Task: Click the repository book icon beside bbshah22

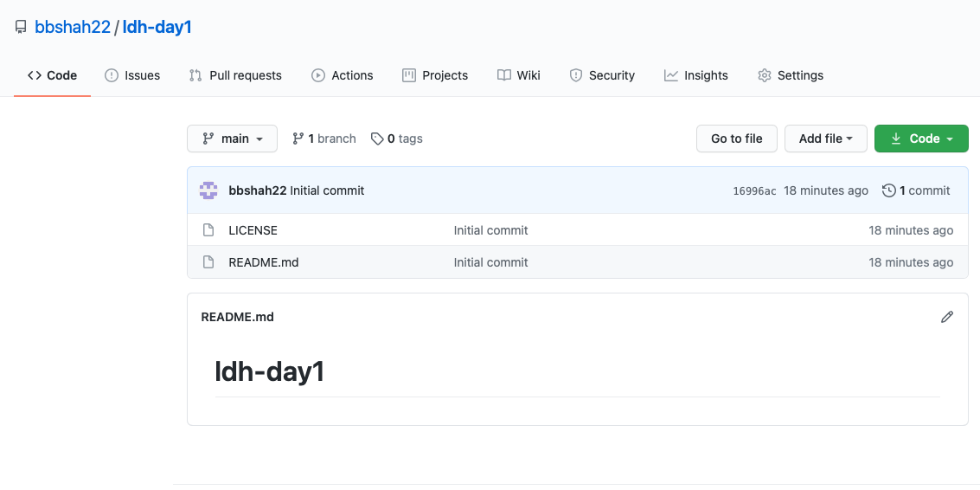Action: tap(22, 27)
